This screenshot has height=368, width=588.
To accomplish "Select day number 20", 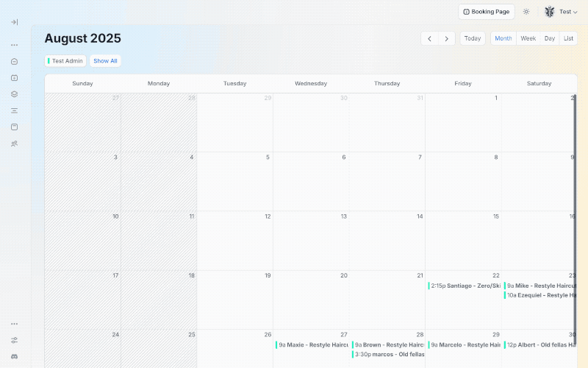I will pyautogui.click(x=344, y=275).
